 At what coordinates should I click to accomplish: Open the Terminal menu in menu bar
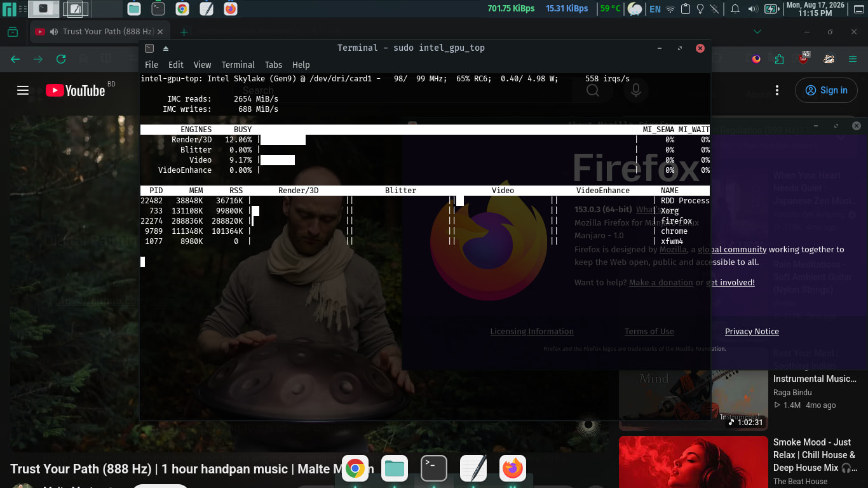point(238,65)
